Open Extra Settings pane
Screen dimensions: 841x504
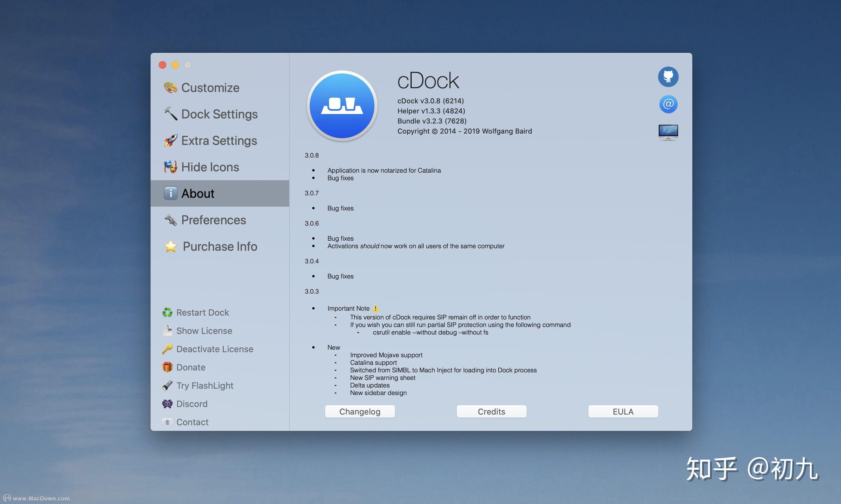(x=220, y=140)
